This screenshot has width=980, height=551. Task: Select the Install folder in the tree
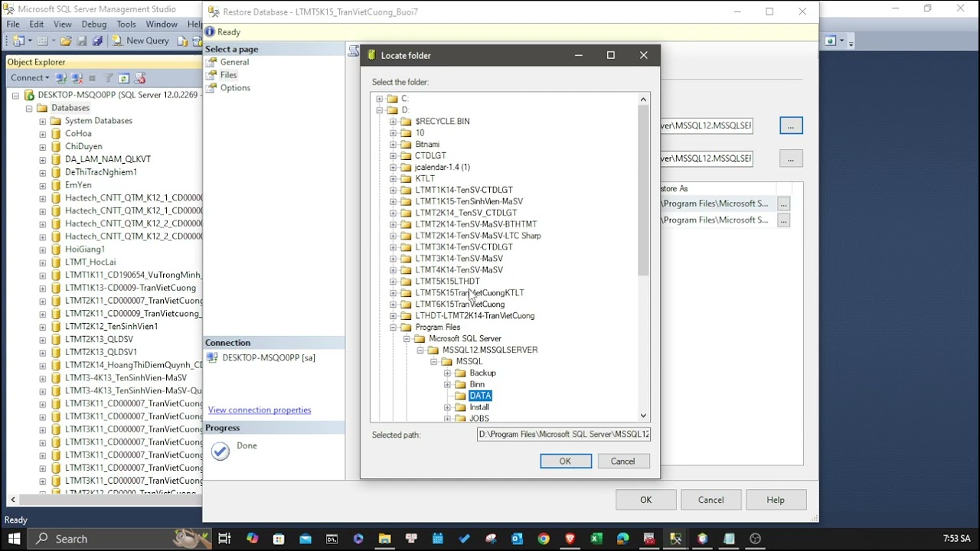[479, 407]
